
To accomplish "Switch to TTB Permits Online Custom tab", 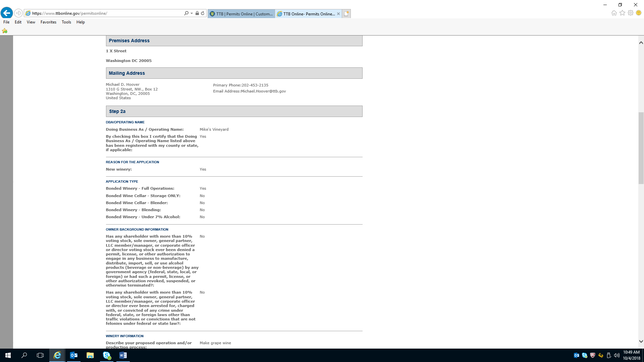I will click(x=241, y=14).
